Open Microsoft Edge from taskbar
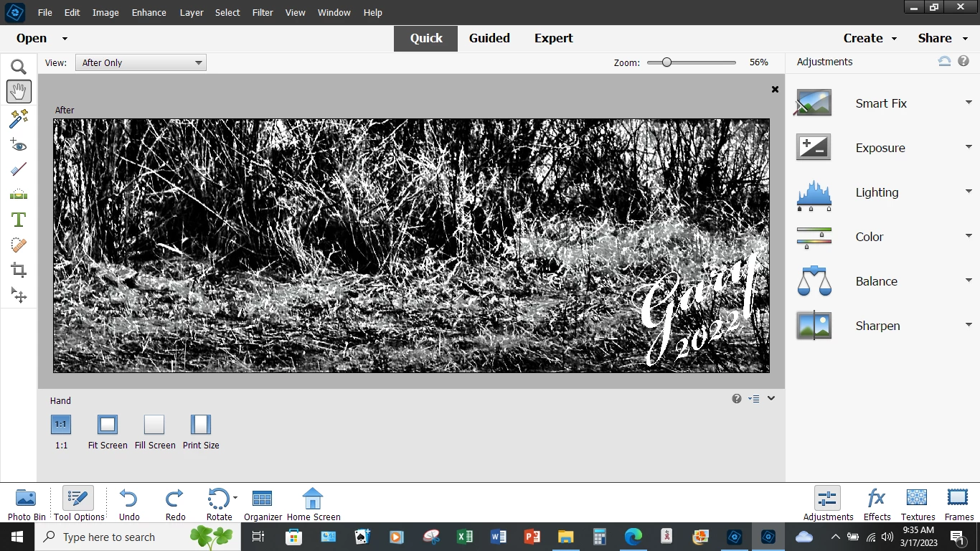Screen dimensions: 980x551 click(633, 537)
